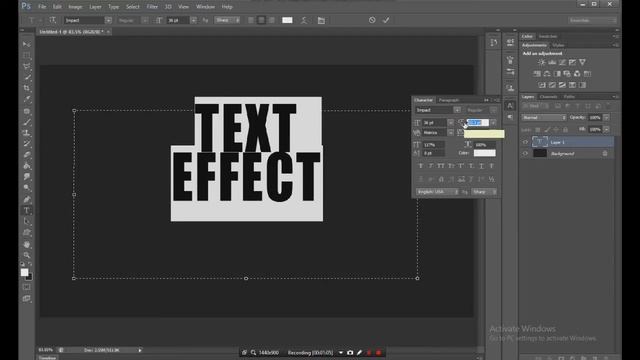This screenshot has width=640, height=360.
Task: Open font family dropdown in options bar
Action: pos(108,20)
